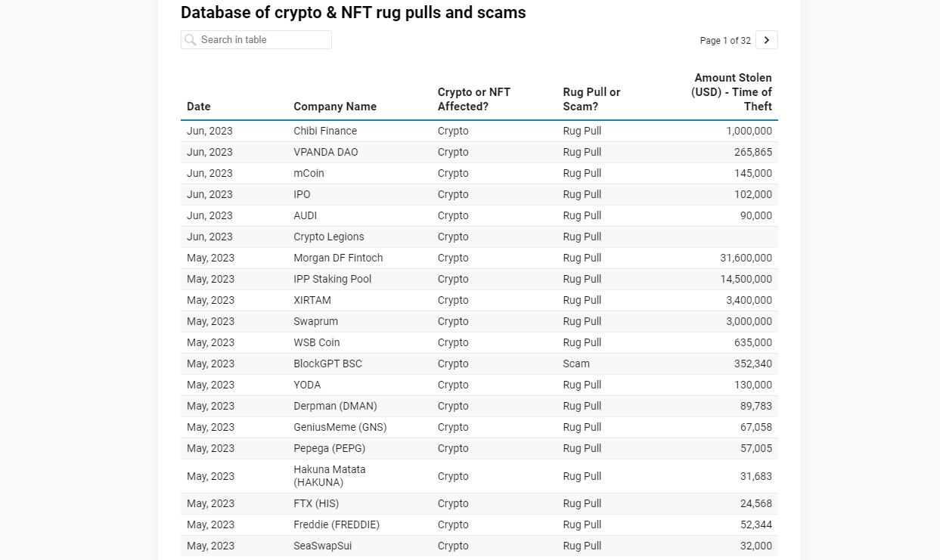Sort by the Date column header
This screenshot has height=560, width=940.
point(199,107)
